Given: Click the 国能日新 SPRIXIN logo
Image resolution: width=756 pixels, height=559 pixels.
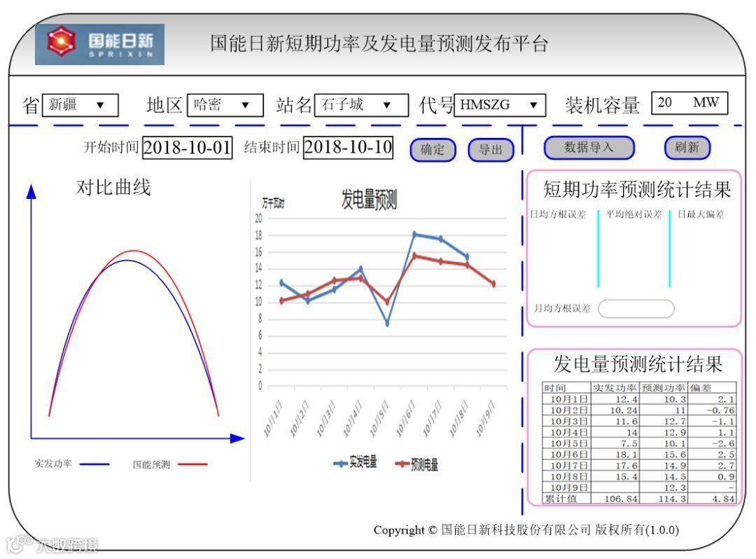Looking at the screenshot, I should point(100,44).
